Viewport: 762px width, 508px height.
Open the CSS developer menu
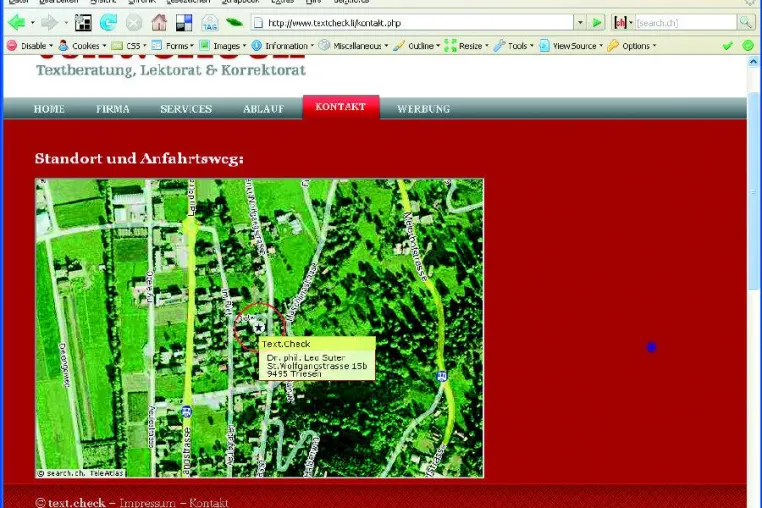pos(129,46)
